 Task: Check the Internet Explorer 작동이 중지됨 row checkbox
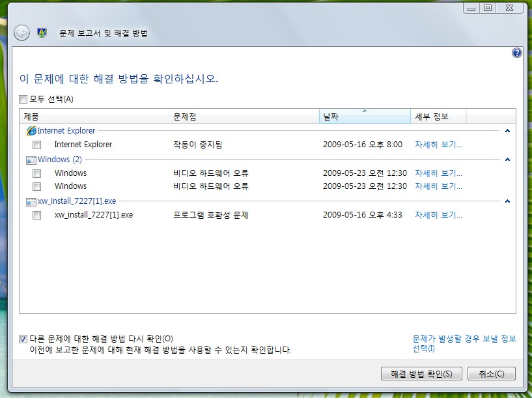(36, 145)
